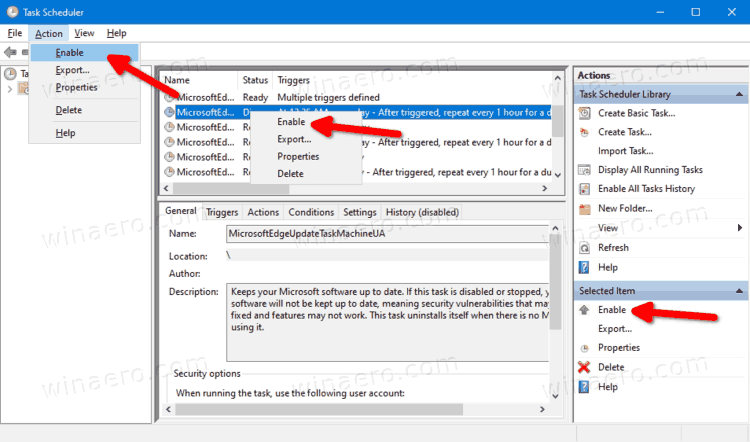The width and height of the screenshot is (750, 442).
Task: Click Create Task... link
Action: point(625,132)
